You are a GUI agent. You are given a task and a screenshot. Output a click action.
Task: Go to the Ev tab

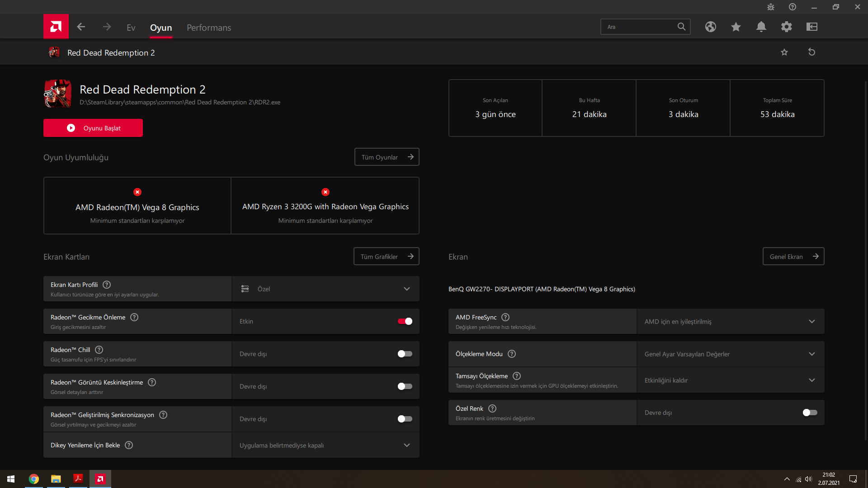coord(131,28)
